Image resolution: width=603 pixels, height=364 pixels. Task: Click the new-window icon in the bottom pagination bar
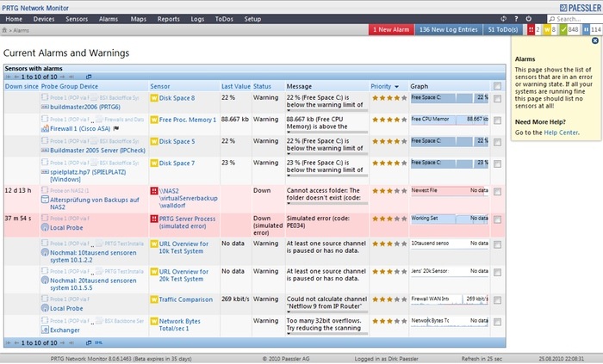pyautogui.click(x=89, y=342)
